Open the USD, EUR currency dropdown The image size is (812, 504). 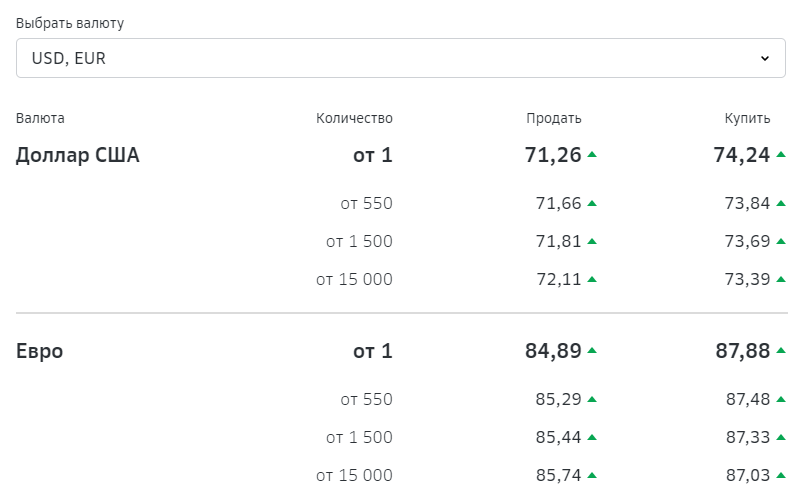click(400, 58)
